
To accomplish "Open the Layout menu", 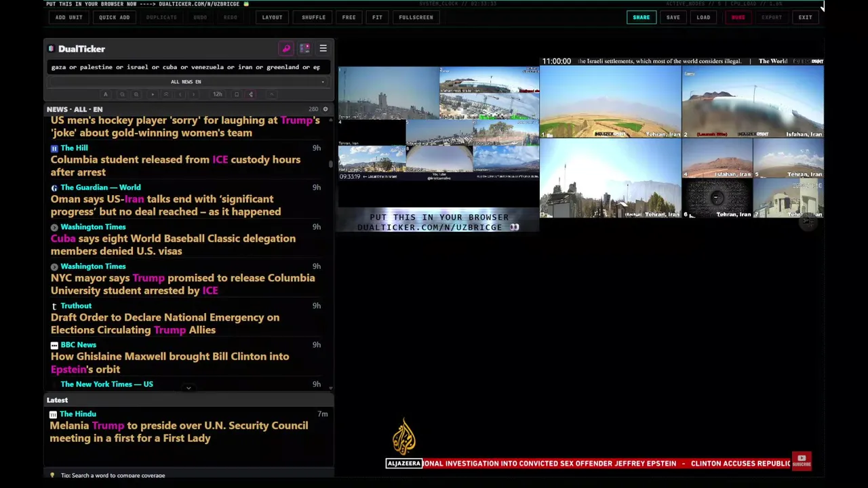I will (x=273, y=18).
